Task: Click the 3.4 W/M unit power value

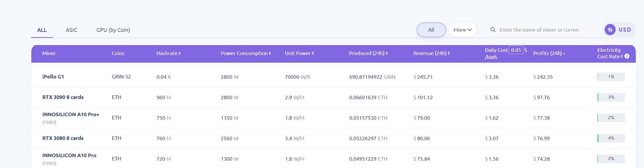Action: (295, 138)
